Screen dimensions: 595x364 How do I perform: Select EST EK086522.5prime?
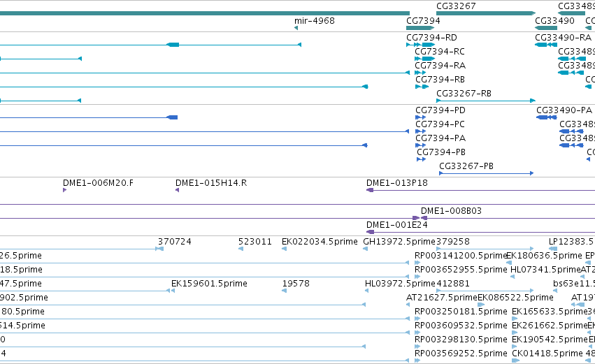pyautogui.click(x=515, y=298)
